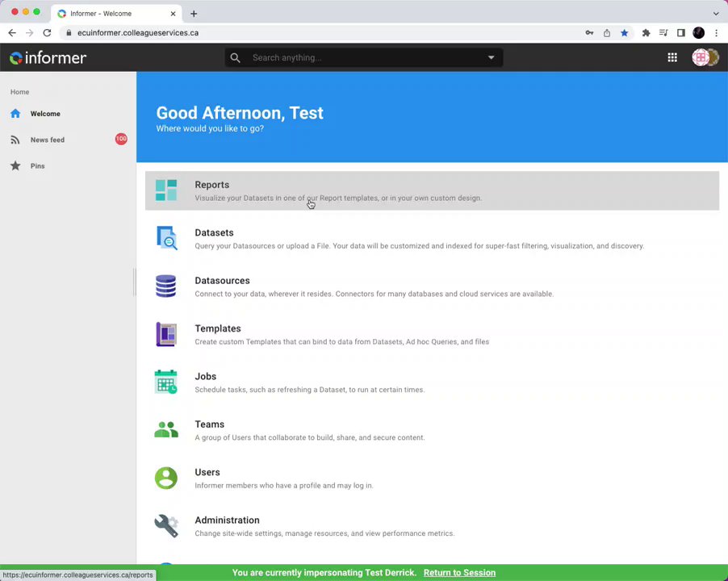Click the search magnifier icon

coord(236,57)
